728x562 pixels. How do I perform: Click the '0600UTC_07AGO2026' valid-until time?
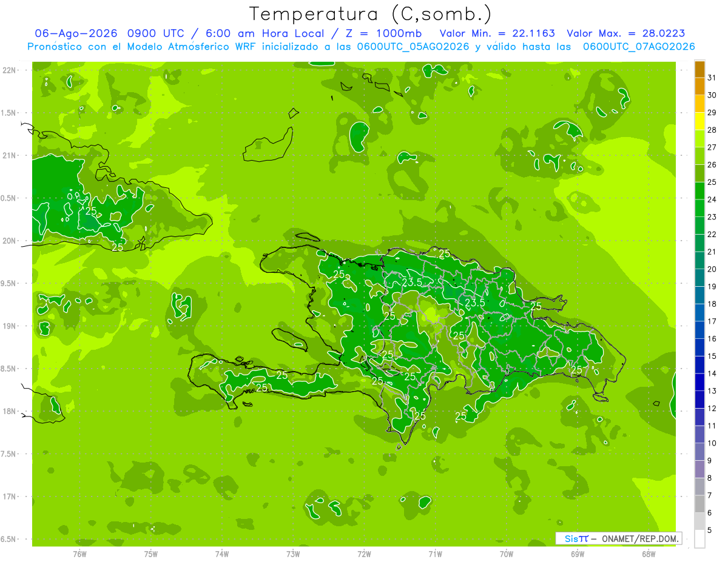pyautogui.click(x=639, y=47)
